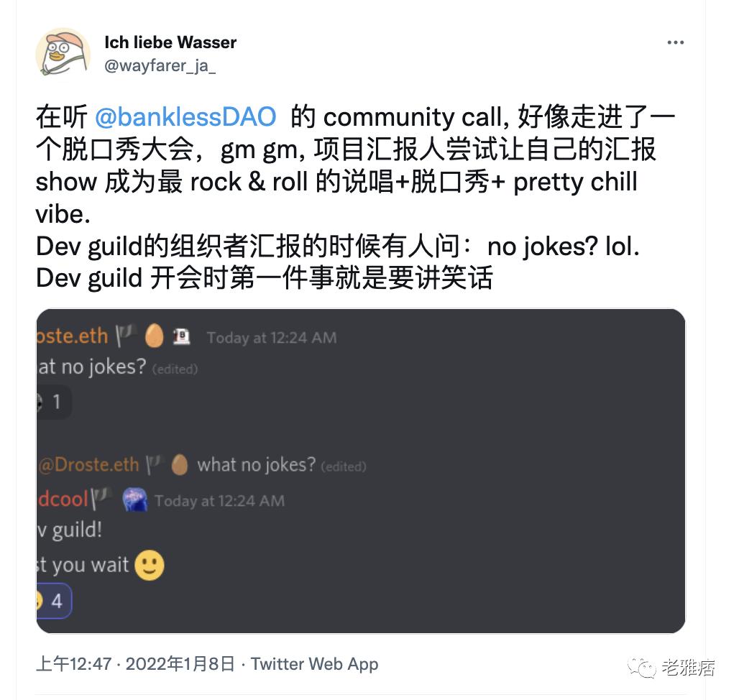The image size is (739, 700).
Task: Open the embedded Discord screenshot image
Action: tap(431, 431)
